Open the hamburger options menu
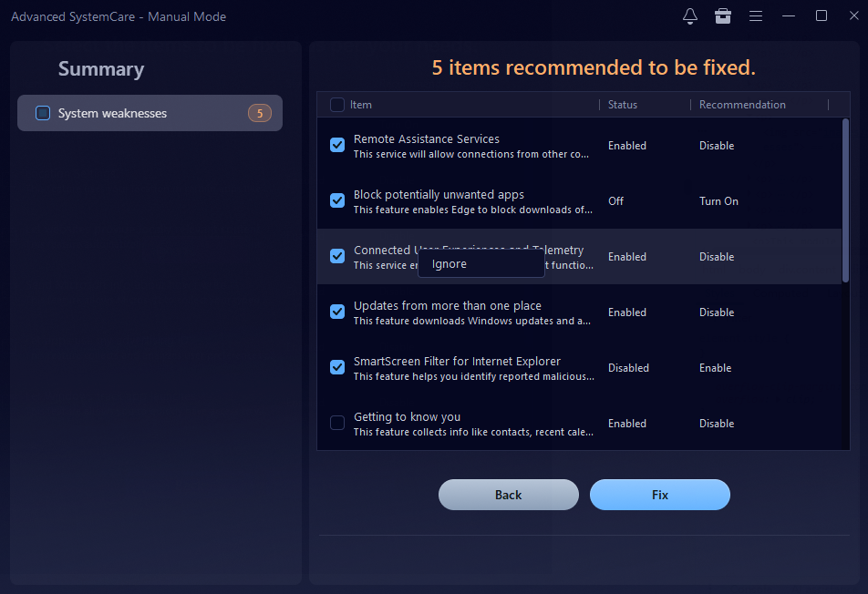The image size is (868, 594). [756, 16]
